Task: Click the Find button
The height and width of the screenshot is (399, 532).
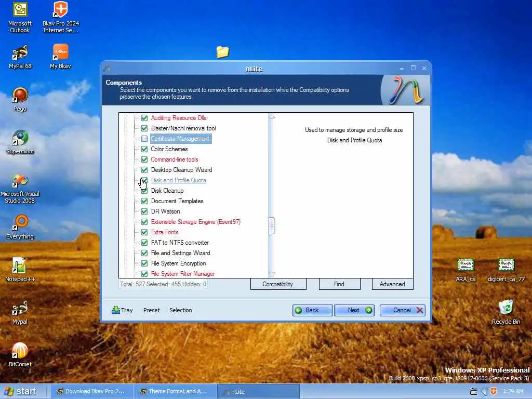Action: click(x=339, y=284)
